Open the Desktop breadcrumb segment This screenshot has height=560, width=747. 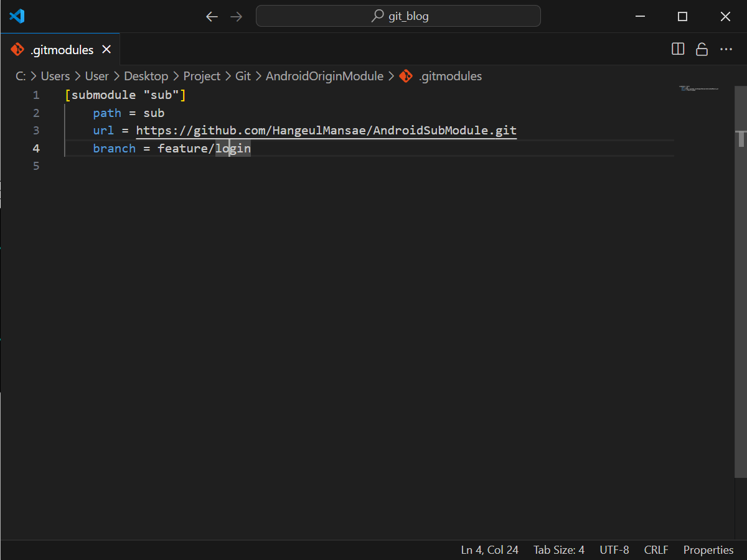tap(146, 76)
